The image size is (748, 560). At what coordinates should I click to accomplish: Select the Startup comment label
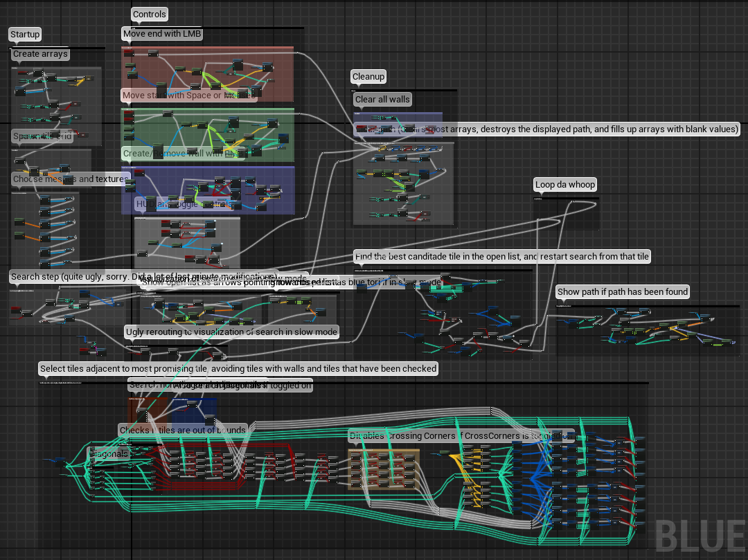26,35
